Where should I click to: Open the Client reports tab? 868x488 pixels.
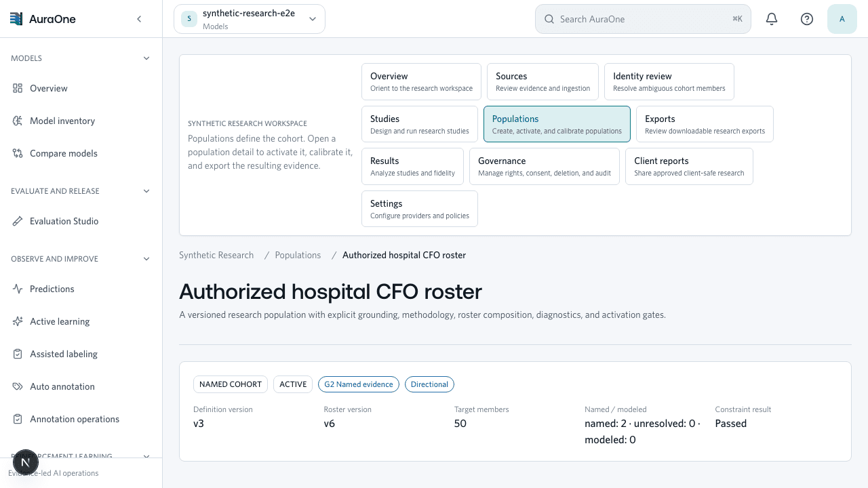(689, 166)
